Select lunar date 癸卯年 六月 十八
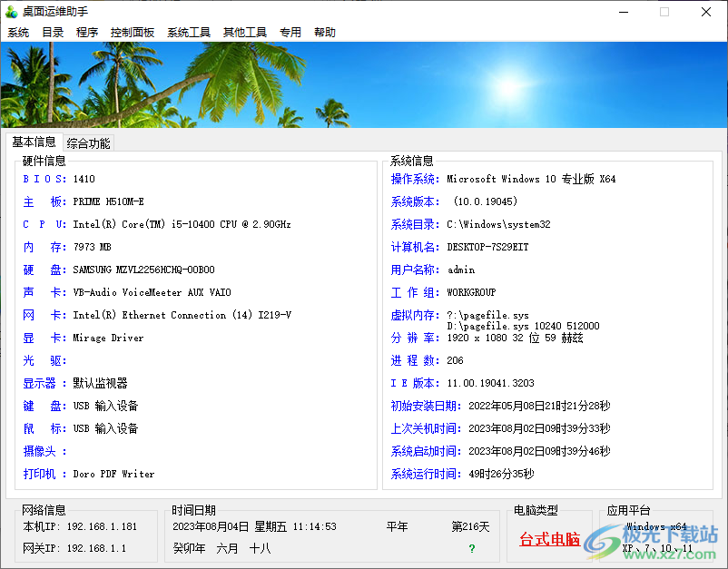 click(221, 548)
